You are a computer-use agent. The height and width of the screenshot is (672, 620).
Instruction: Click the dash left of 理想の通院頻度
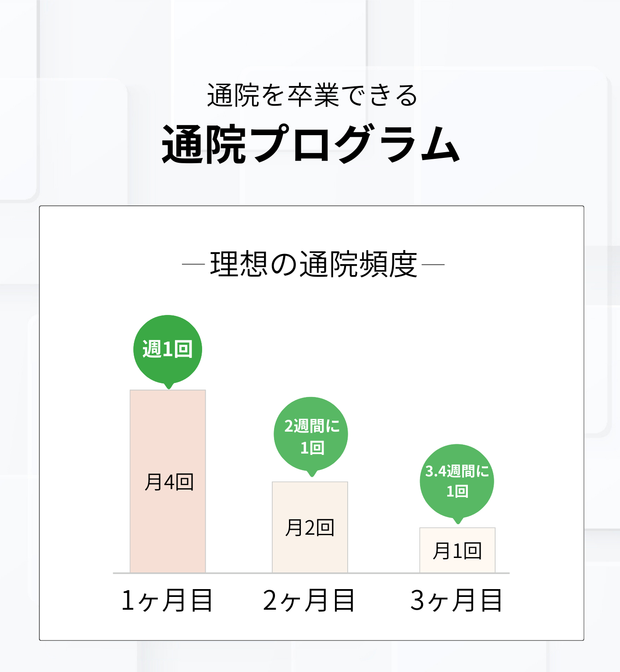pyautogui.click(x=193, y=265)
